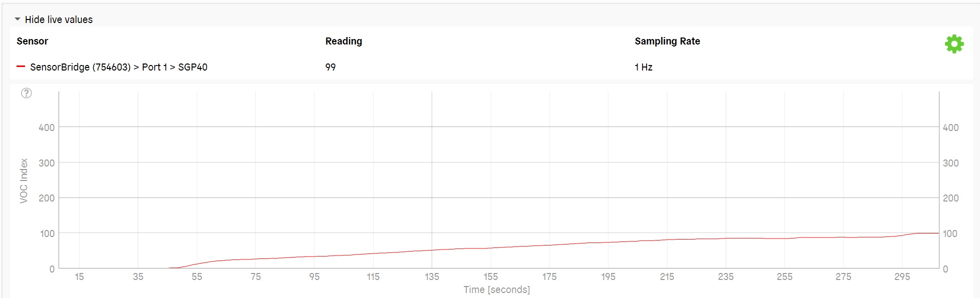The width and height of the screenshot is (980, 298).
Task: Collapse the Hide live values triangle
Action: click(x=18, y=19)
